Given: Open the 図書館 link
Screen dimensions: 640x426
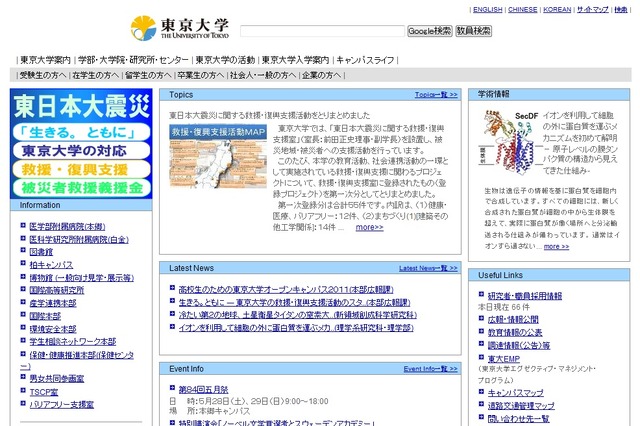Looking at the screenshot, I should 41,252.
